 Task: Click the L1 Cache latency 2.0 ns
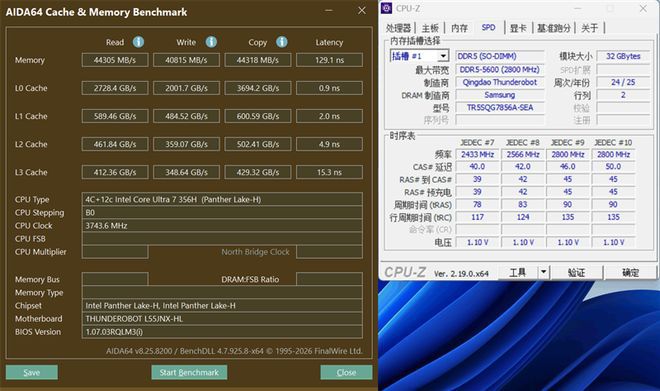pyautogui.click(x=329, y=116)
